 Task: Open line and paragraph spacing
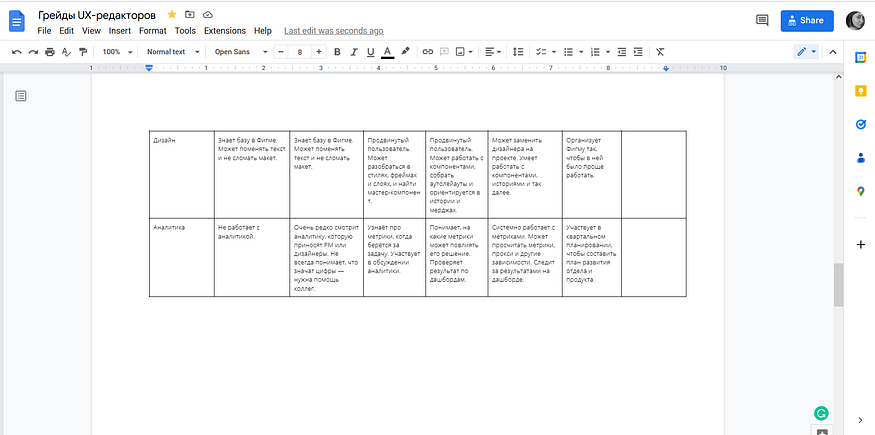pos(518,52)
